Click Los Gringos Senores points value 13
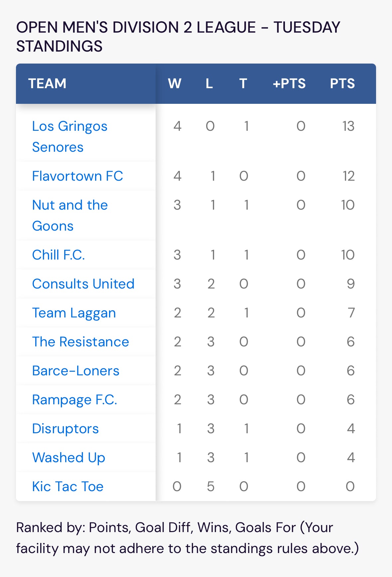This screenshot has height=577, width=392. click(348, 126)
